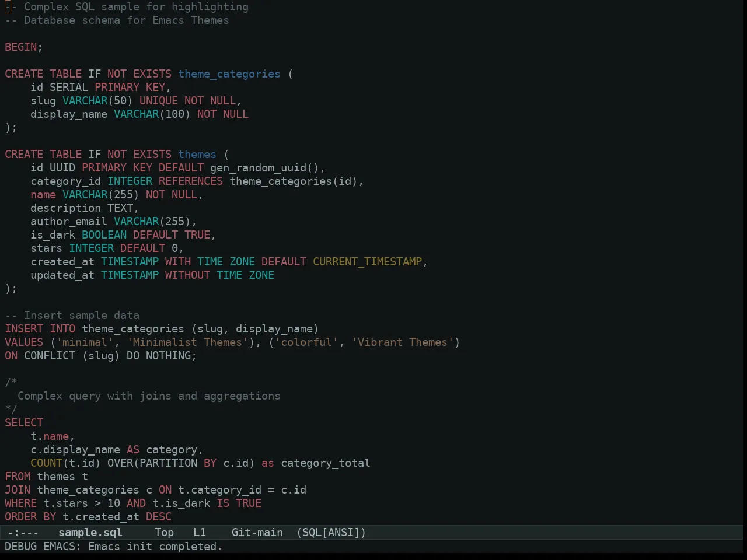Click the 'Minimalist Themes' string literal

187,342
